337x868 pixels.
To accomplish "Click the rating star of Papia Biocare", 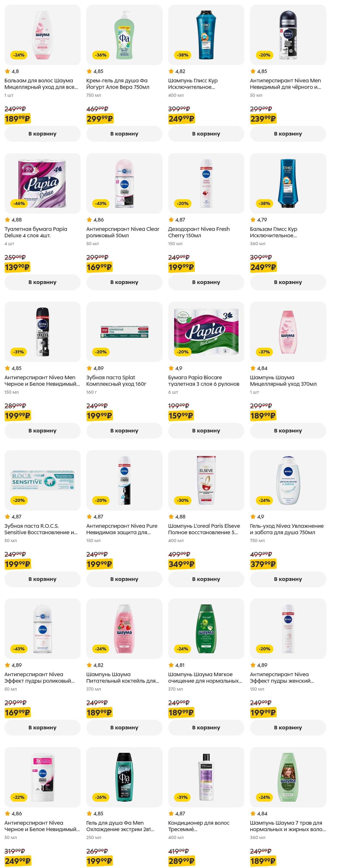I will (x=171, y=368).
